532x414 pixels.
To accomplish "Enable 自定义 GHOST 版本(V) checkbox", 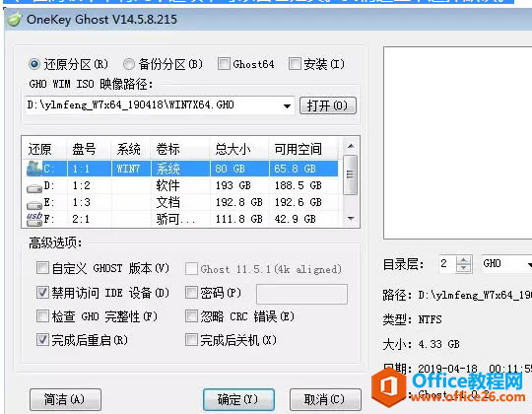I will click(x=42, y=268).
